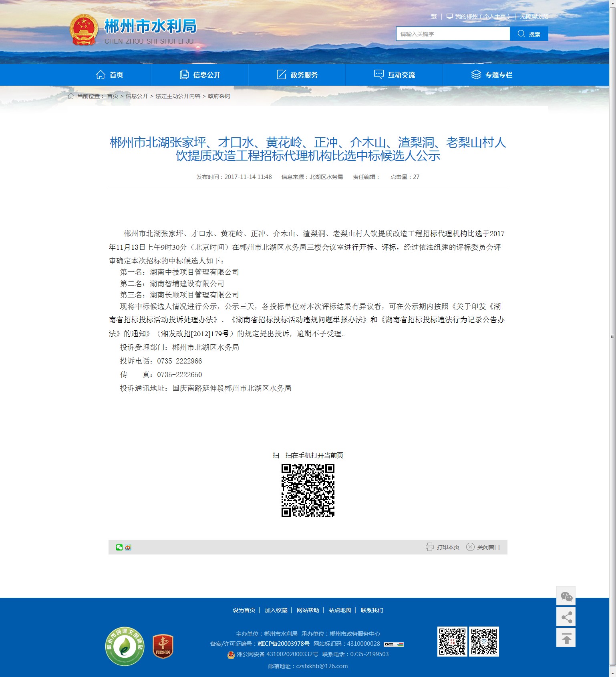The image size is (616, 677).
Task: Click the CN22 site identification badge
Action: pos(394,644)
